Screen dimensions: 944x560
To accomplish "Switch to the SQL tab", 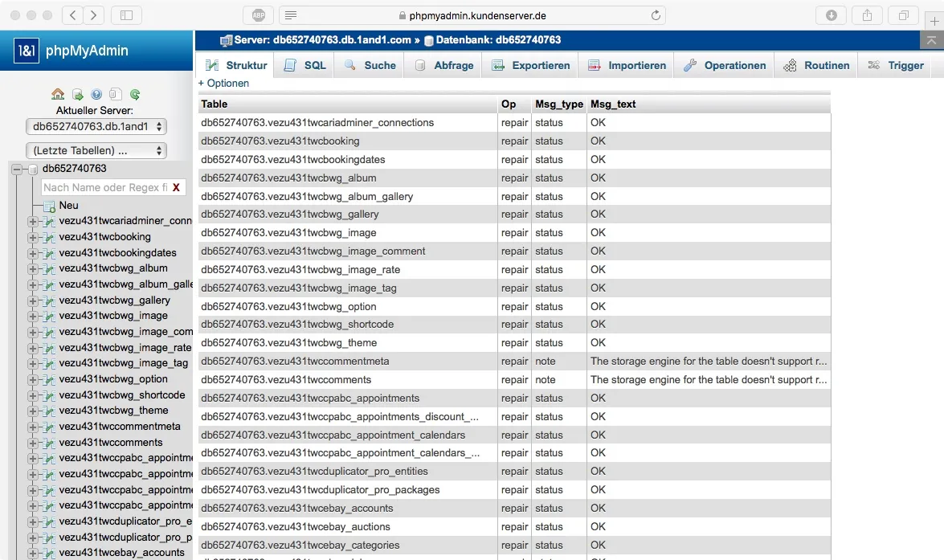I will [x=304, y=65].
